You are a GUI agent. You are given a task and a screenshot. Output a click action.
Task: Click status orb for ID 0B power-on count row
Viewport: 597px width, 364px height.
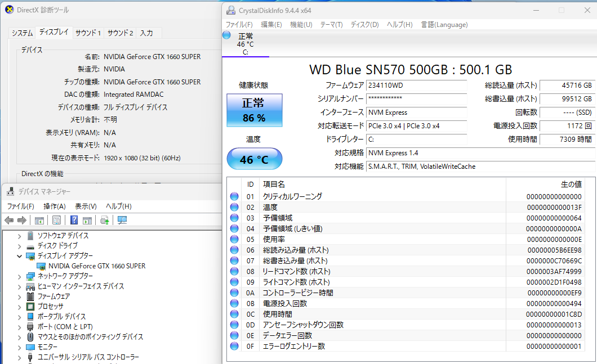click(234, 303)
